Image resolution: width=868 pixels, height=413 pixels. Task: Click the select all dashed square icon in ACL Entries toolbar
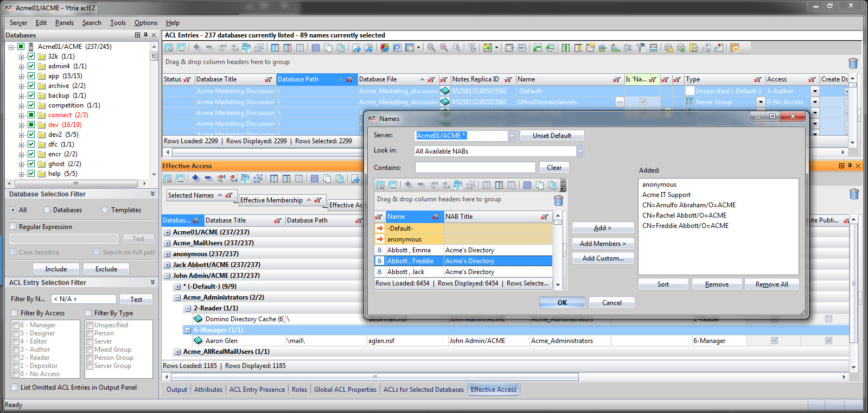point(316,48)
